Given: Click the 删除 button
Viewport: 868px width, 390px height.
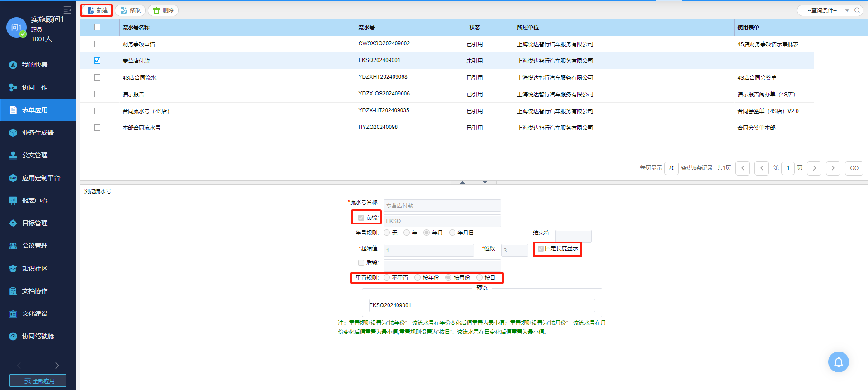Looking at the screenshot, I should (x=163, y=10).
